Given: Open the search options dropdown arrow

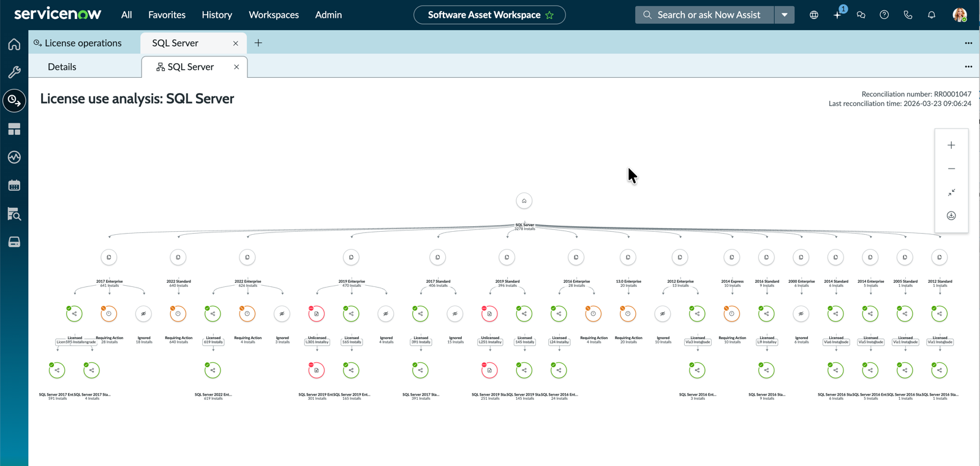Looking at the screenshot, I should coord(785,15).
